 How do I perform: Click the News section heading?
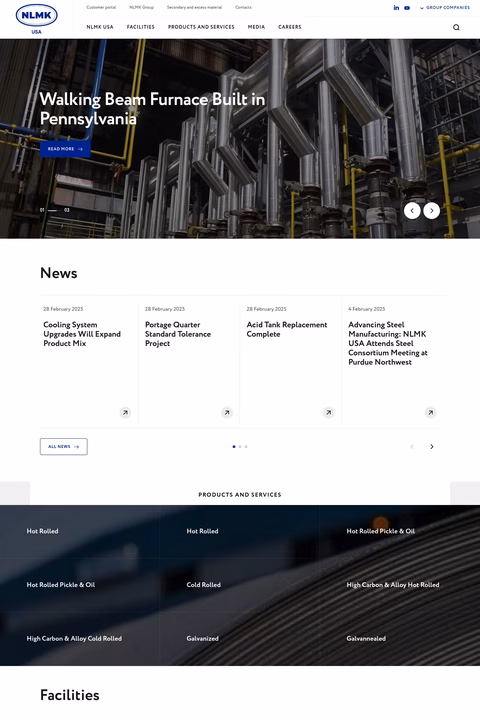[59, 273]
